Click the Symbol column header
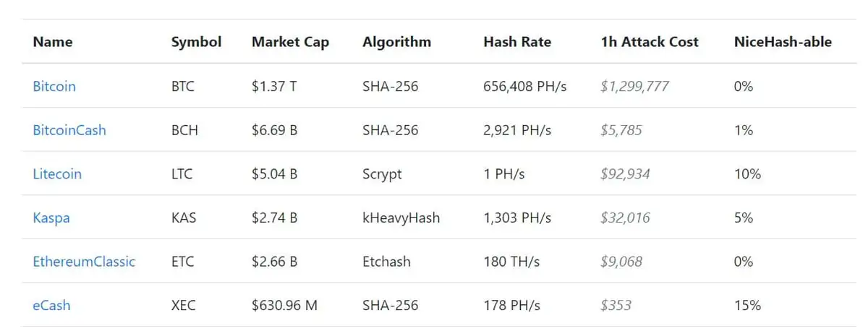 point(196,42)
